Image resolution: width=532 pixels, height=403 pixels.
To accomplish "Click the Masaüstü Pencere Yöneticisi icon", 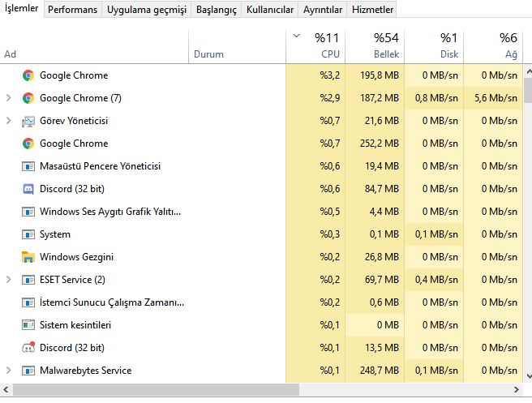I will [x=28, y=166].
